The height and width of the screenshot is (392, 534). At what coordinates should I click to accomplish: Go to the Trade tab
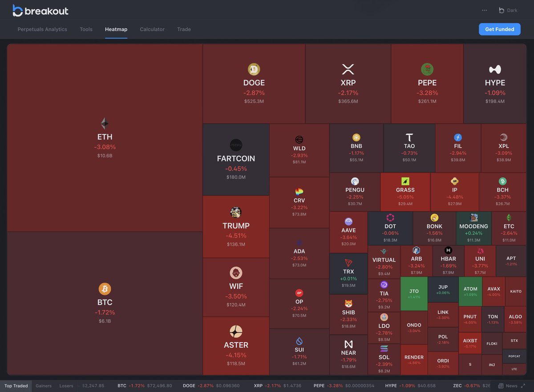[x=184, y=29]
